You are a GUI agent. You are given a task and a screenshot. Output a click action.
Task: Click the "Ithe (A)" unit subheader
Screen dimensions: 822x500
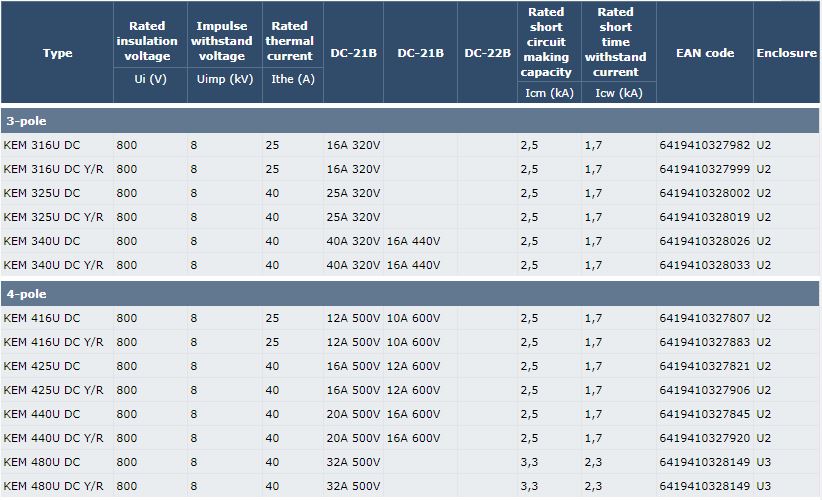(x=293, y=79)
